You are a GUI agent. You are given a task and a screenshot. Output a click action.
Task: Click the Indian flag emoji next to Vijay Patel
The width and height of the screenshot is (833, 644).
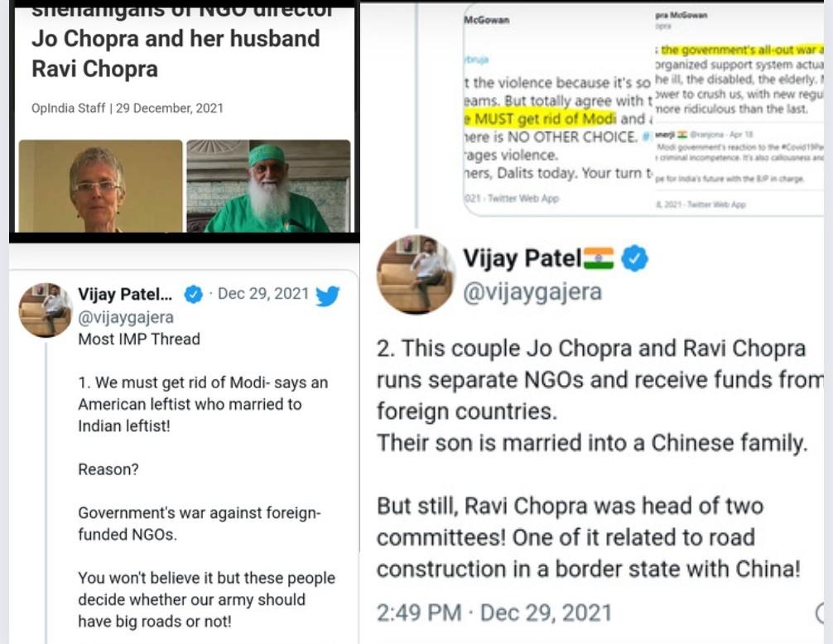click(599, 258)
